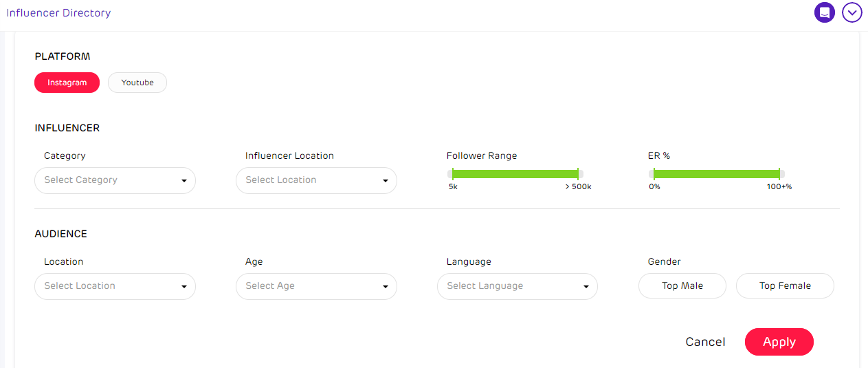The height and width of the screenshot is (368, 868).
Task: Click the AUDIENCE section heading
Action: pyautogui.click(x=61, y=234)
